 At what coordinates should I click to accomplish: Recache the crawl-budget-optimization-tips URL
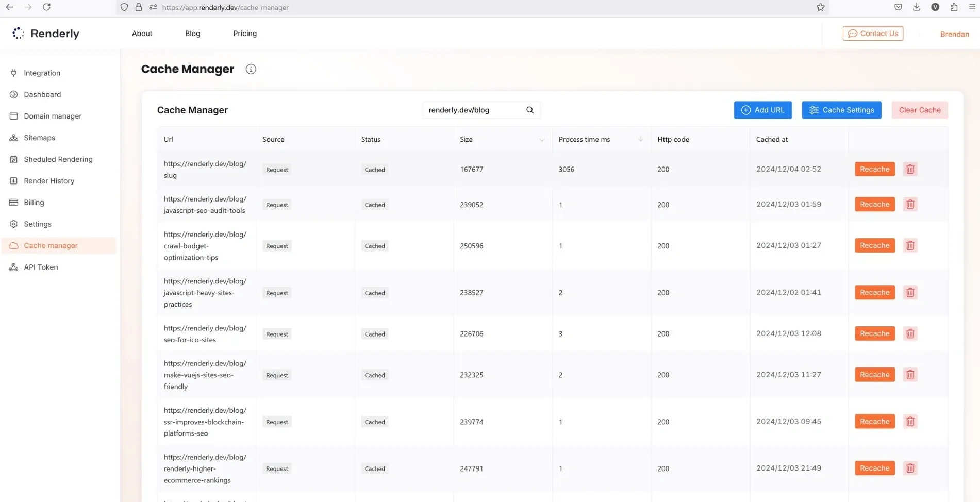[874, 245]
